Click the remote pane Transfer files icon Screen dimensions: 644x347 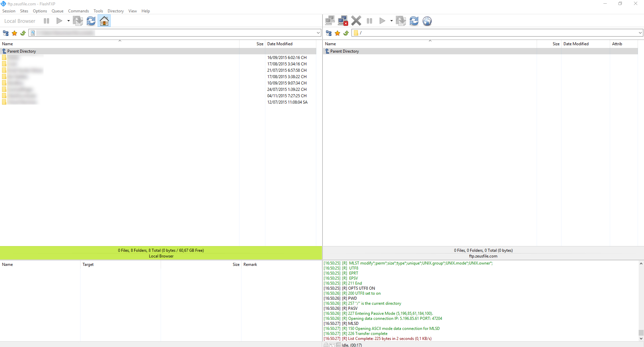coord(401,21)
